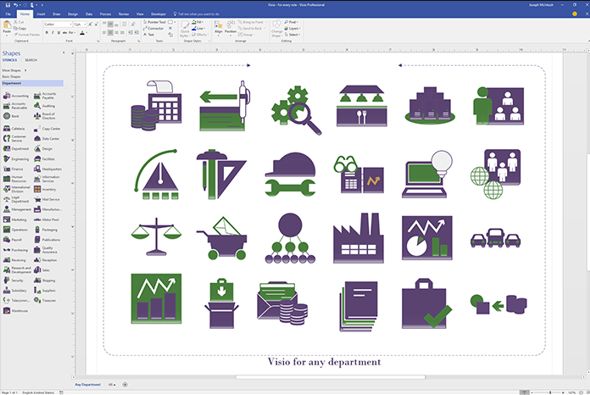The width and height of the screenshot is (590, 395).
Task: Click the Copy button in Clipboard group
Action: pyautogui.click(x=20, y=28)
